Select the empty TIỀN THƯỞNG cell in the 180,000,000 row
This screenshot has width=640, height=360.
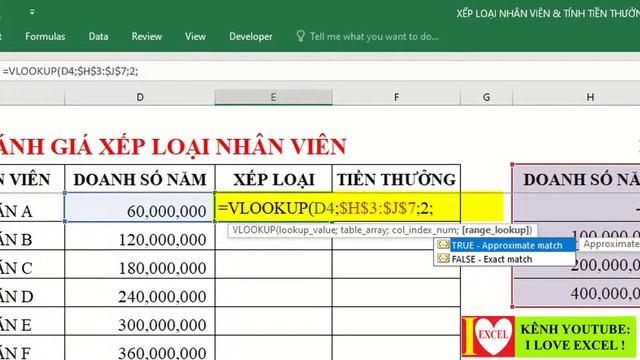point(396,264)
